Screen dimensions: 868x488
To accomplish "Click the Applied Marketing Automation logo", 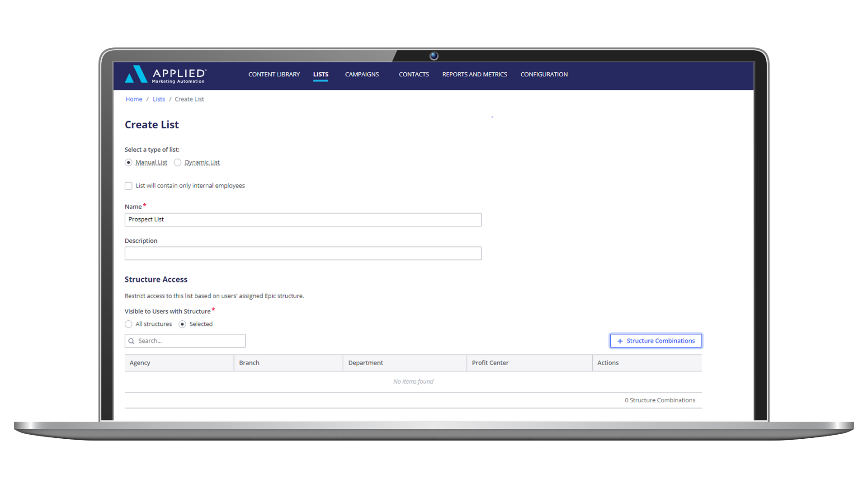I will point(165,75).
